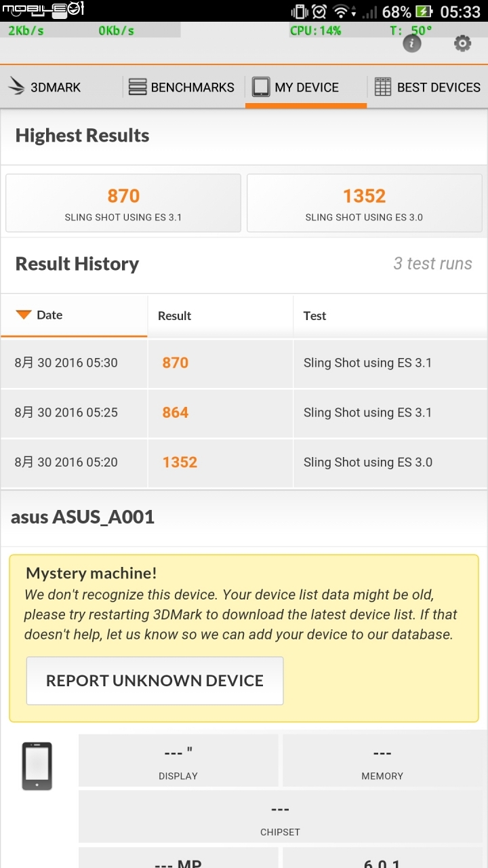Tap the CHIPSET info tile
Screen dimensions: 488x868
click(280, 816)
